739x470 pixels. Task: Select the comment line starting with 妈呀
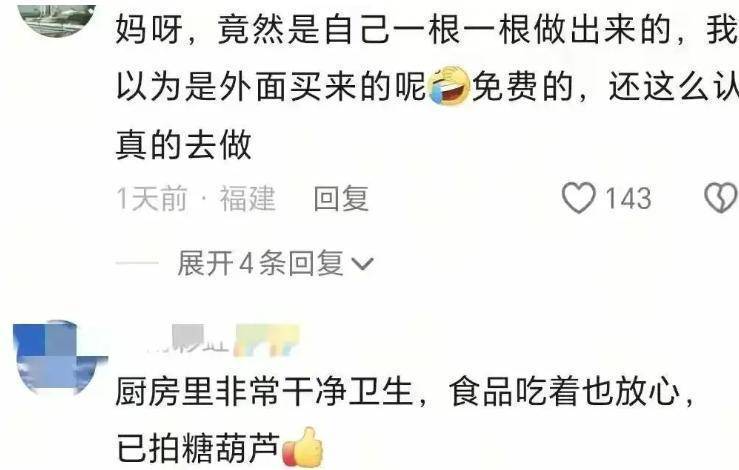[x=427, y=29]
